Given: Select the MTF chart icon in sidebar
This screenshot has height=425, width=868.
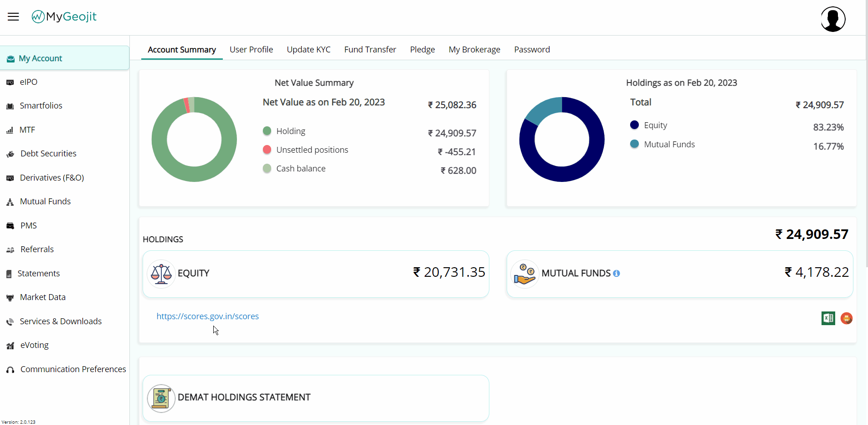Looking at the screenshot, I should 10,130.
